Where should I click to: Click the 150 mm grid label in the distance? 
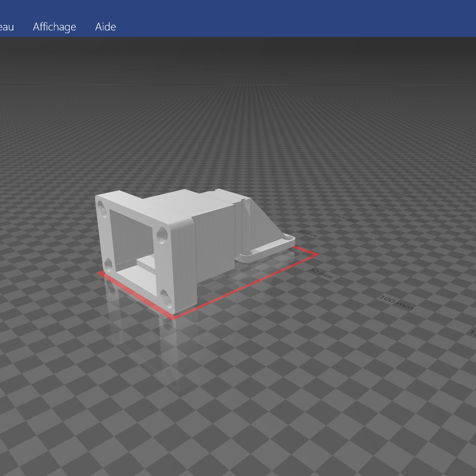click(379, 206)
